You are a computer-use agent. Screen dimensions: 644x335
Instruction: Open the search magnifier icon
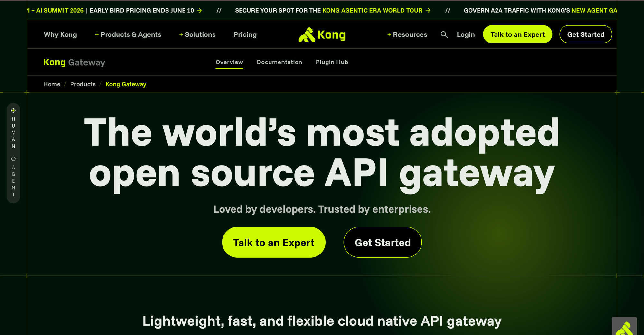pos(444,34)
